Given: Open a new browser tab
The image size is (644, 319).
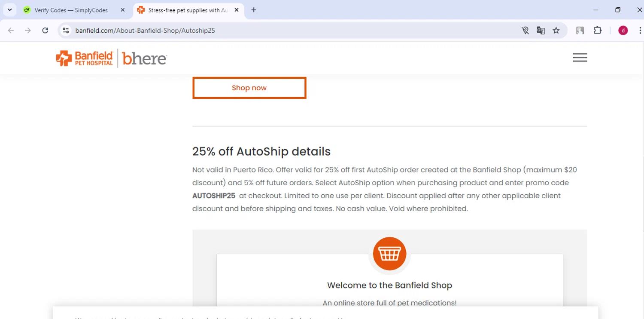Looking at the screenshot, I should point(254,10).
